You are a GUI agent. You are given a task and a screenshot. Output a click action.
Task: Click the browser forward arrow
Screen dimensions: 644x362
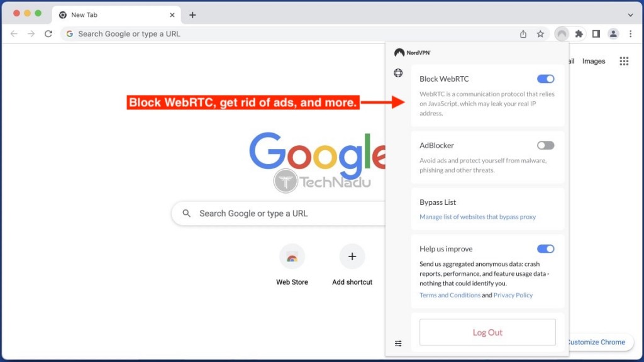click(x=31, y=34)
